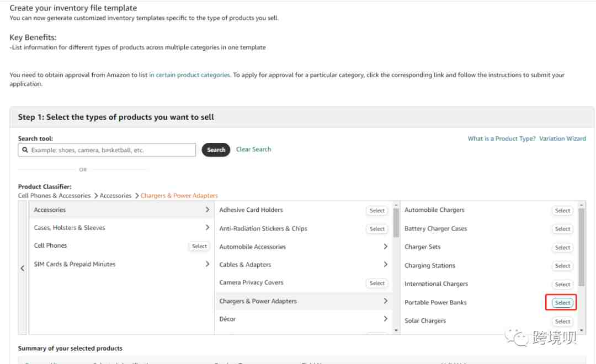
Task: Select Cell Phones product type
Action: coord(199,246)
